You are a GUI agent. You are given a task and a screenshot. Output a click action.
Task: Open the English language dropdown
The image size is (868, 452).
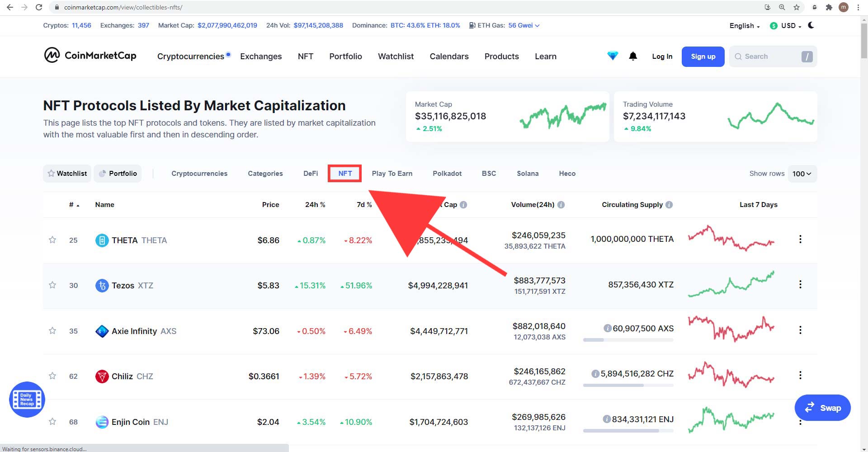(745, 26)
